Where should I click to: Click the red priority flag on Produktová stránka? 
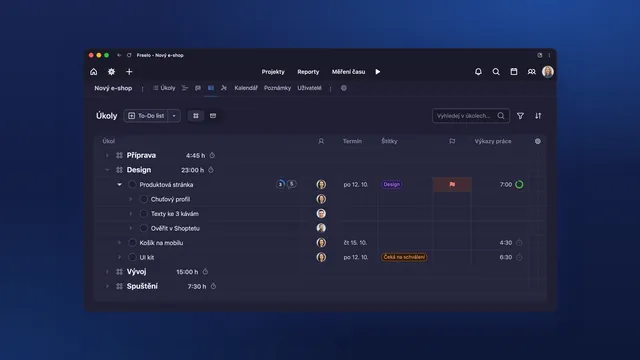[x=452, y=184]
